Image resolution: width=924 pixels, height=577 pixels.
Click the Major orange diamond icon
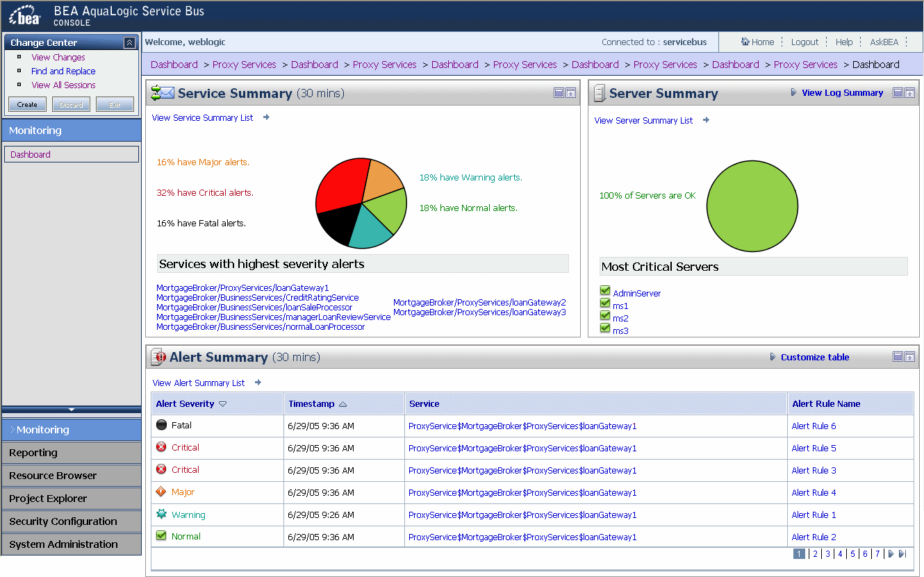[161, 492]
